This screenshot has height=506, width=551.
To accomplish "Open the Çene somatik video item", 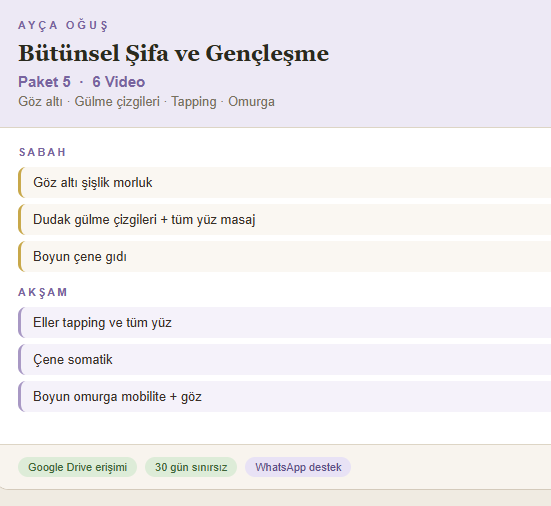I will 285,359.
